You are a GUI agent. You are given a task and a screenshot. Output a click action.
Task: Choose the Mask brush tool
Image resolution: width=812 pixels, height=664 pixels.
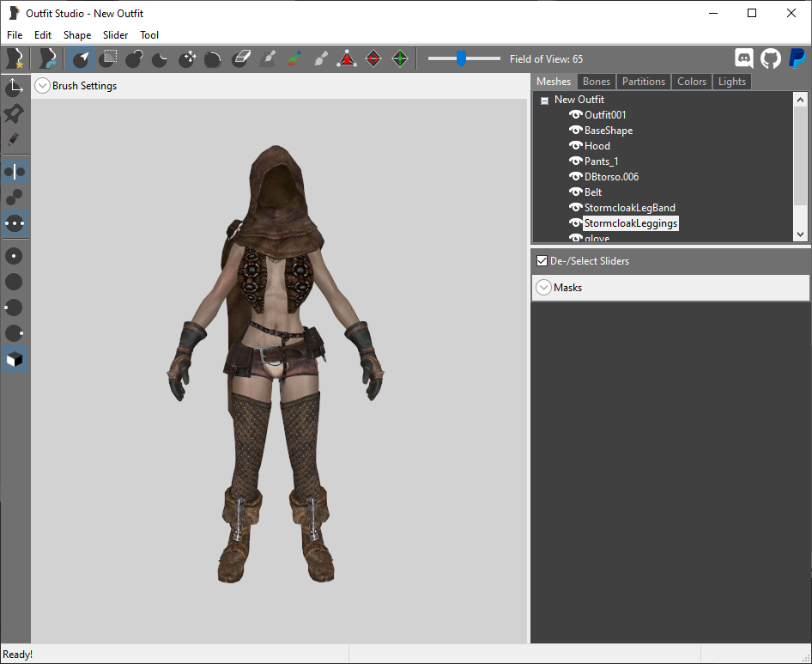(x=107, y=58)
